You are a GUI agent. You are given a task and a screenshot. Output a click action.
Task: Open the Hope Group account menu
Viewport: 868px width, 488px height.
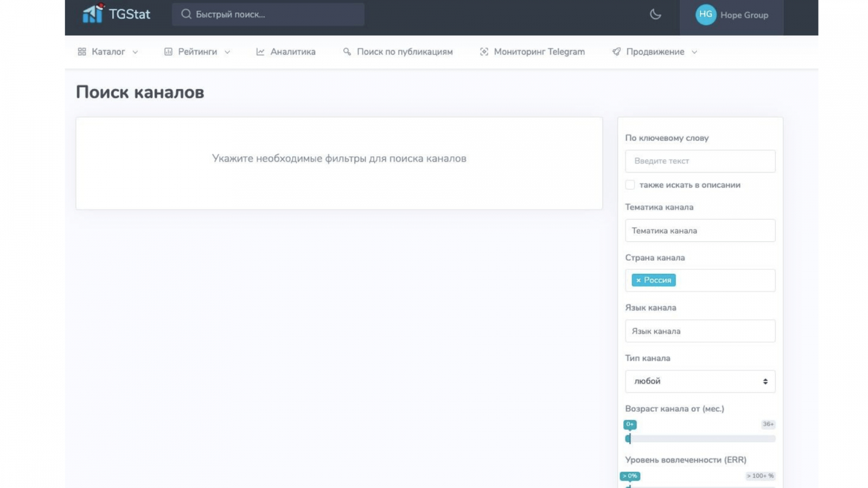[731, 15]
